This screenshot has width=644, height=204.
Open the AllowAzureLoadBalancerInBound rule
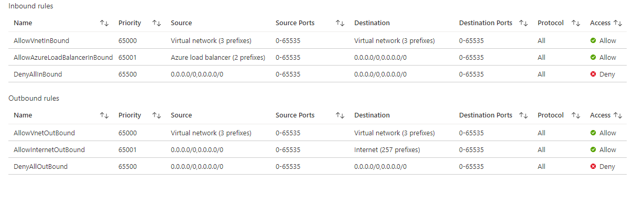pyautogui.click(x=63, y=57)
